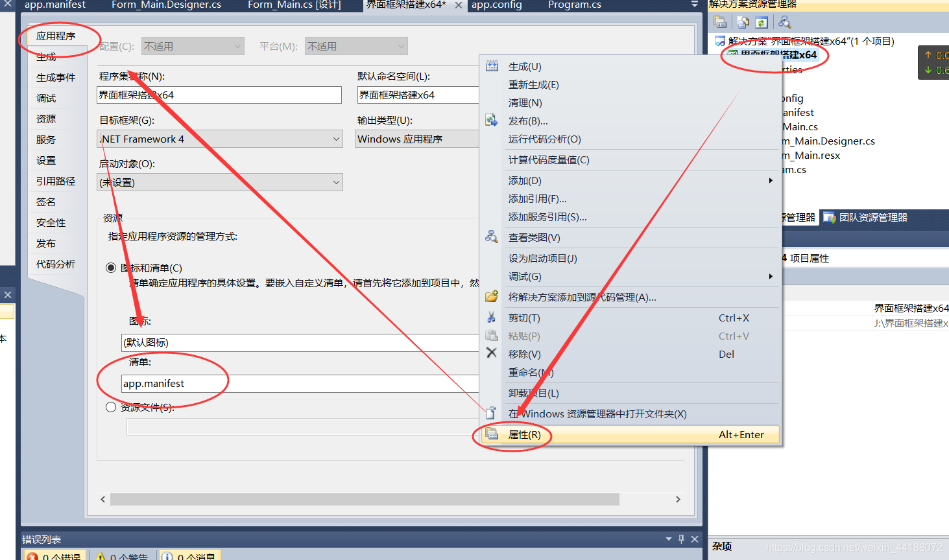
Task: Choose 剪切(T) in the context menu
Action: click(x=629, y=318)
